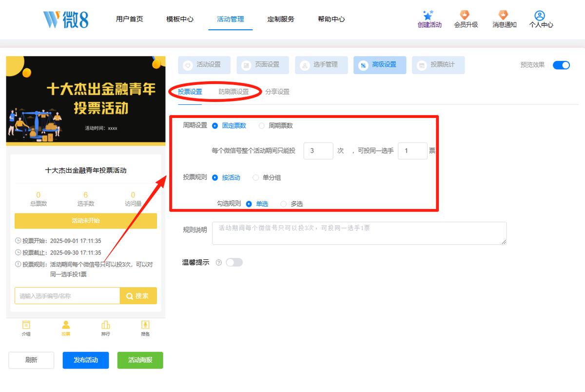The height and width of the screenshot is (392, 585).
Task: Focus the vote count field showing 3
Action: (318, 151)
